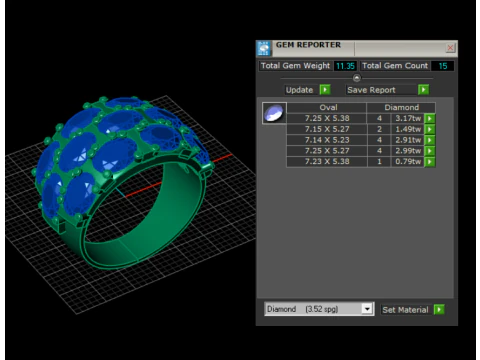Click the green arrow next to Set Material

tap(439, 309)
